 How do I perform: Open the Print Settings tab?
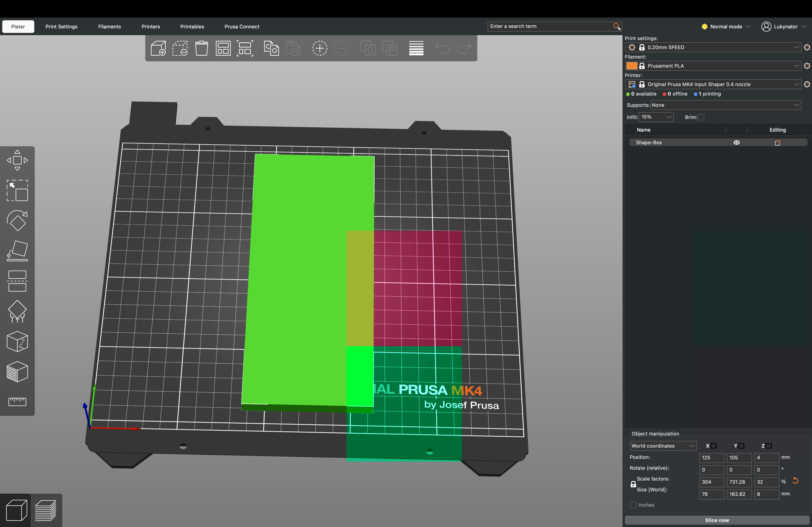[61, 27]
